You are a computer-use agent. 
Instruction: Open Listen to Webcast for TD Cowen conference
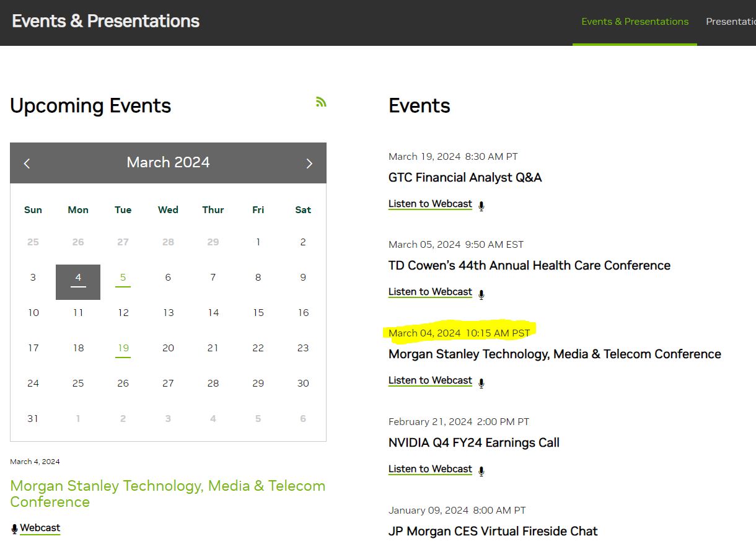(x=430, y=292)
